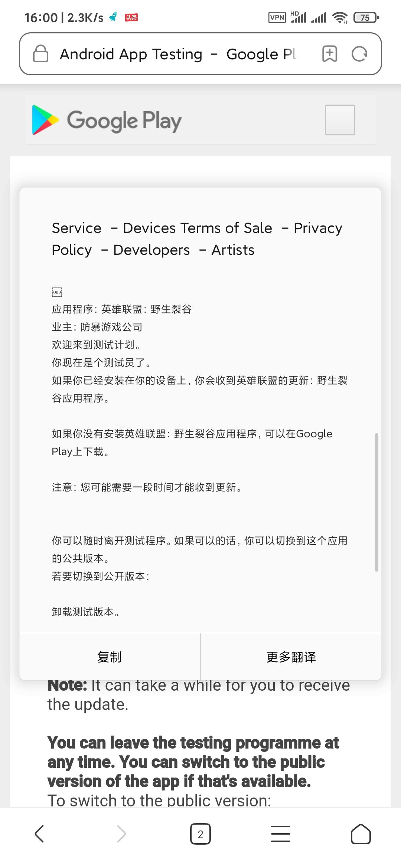Open the Android App Testing address bar

pyautogui.click(x=200, y=54)
